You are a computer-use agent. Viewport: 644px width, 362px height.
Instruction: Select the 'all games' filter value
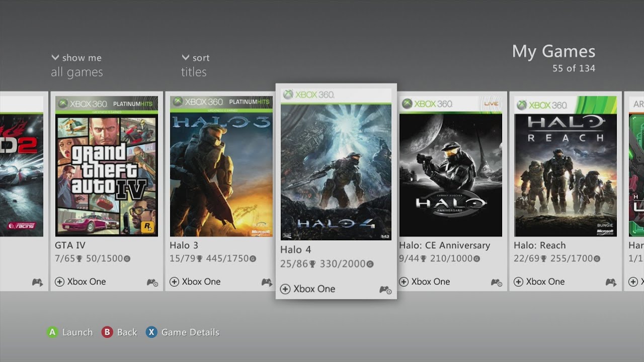click(x=77, y=72)
